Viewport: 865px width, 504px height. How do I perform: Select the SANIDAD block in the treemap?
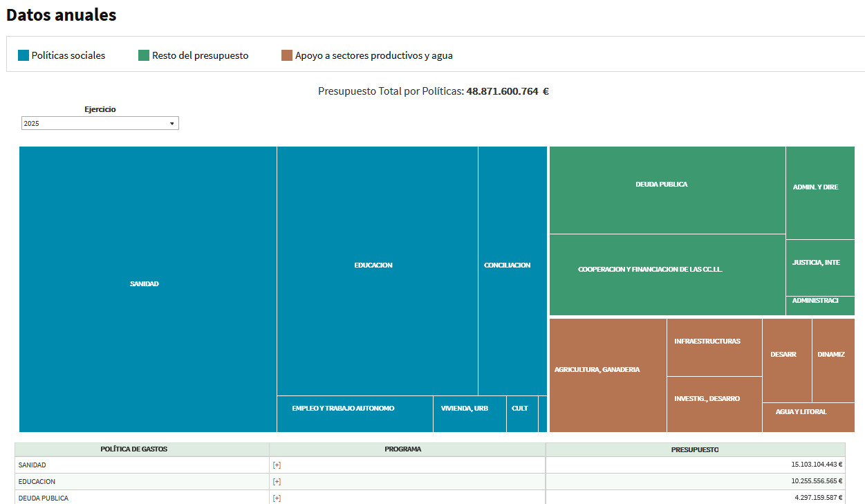[x=144, y=283]
